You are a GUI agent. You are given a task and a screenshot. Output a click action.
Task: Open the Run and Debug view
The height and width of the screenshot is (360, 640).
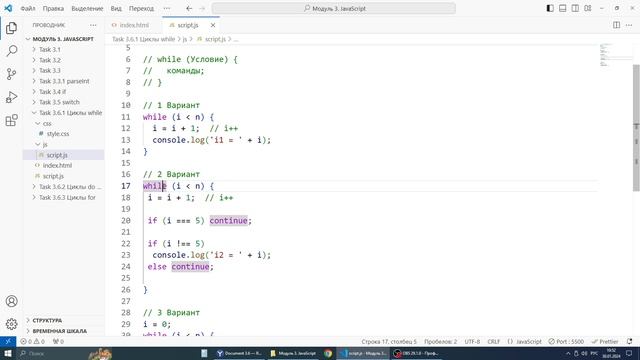[x=11, y=97]
